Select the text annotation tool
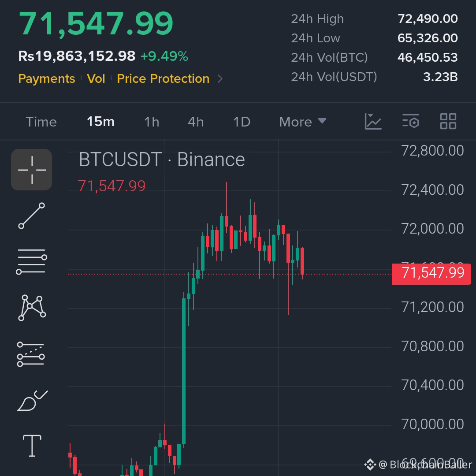 32,446
